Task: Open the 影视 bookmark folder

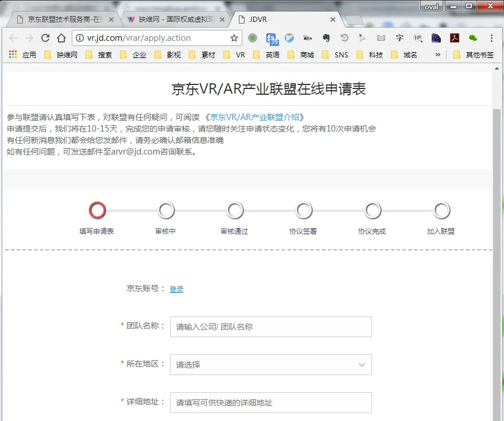Action: pyautogui.click(x=168, y=55)
